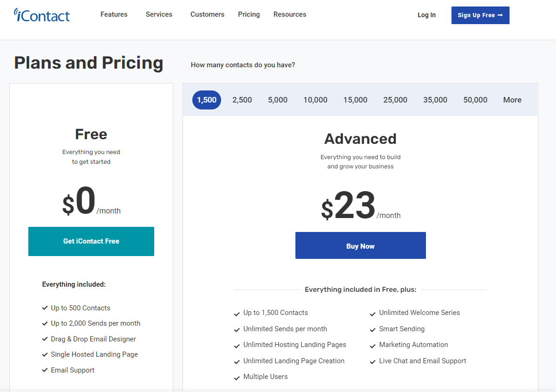Open the Services menu
The height and width of the screenshot is (392, 556).
[159, 14]
